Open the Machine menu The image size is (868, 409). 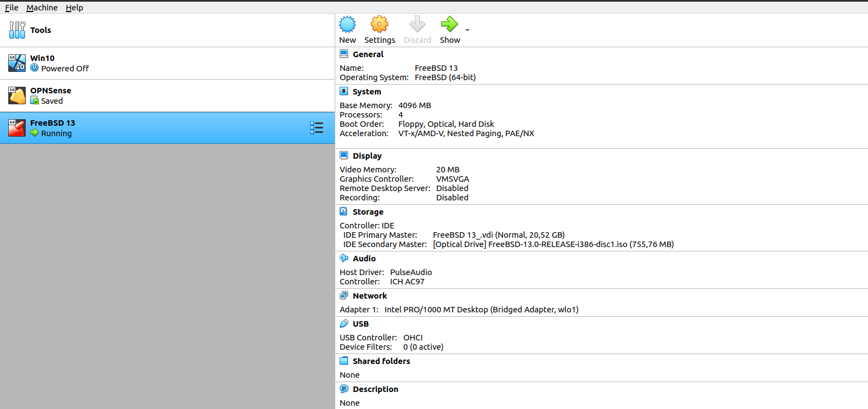coord(42,8)
